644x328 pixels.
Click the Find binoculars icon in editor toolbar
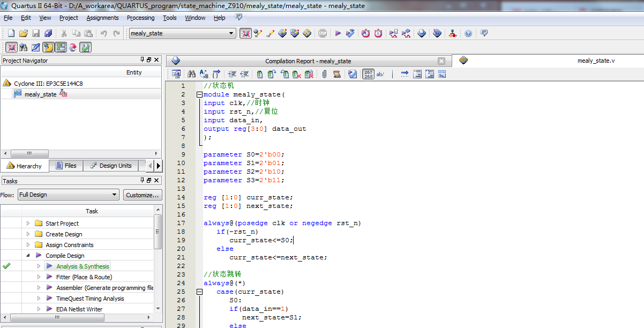click(191, 74)
